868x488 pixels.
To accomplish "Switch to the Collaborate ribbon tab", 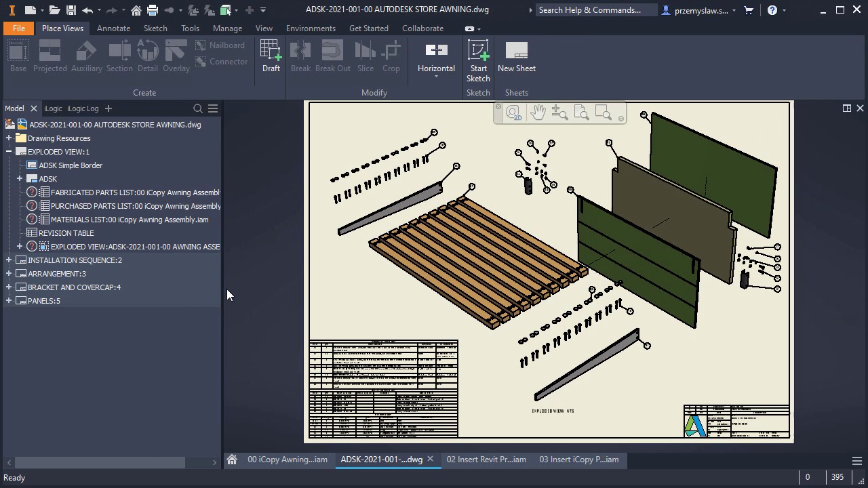I will pyautogui.click(x=422, y=28).
